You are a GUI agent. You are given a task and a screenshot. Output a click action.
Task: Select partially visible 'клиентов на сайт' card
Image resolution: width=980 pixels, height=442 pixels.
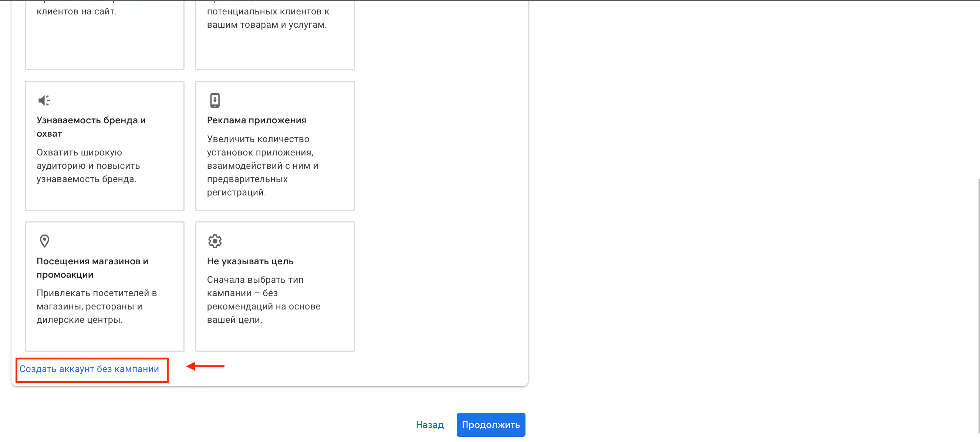tap(104, 34)
